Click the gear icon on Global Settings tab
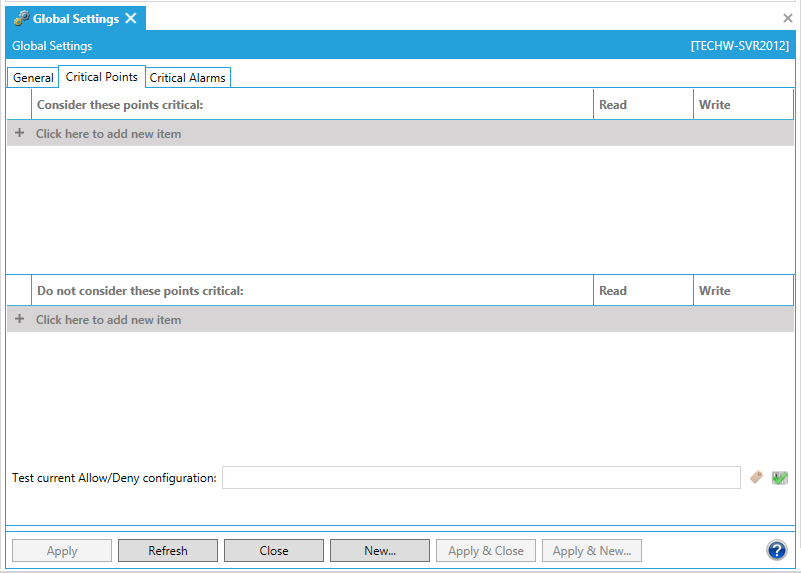Viewport: 801px width, 573px height. pyautogui.click(x=21, y=19)
